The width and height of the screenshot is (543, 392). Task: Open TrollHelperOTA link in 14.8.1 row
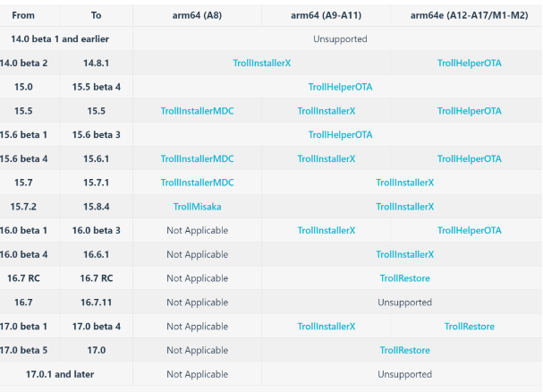point(470,63)
